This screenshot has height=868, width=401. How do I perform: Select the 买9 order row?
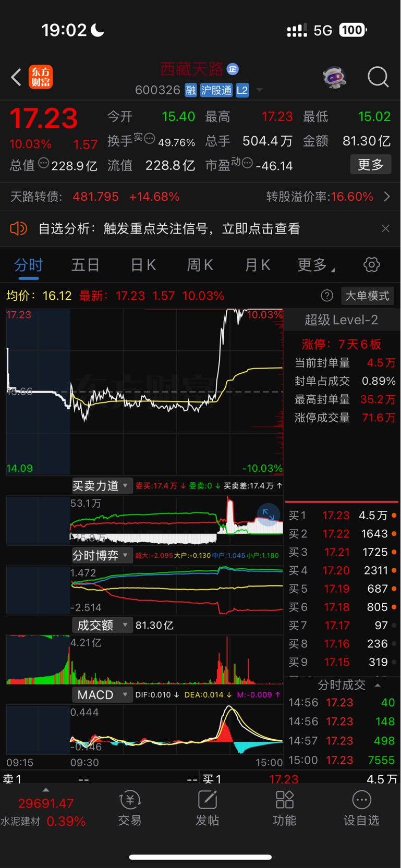point(342,662)
